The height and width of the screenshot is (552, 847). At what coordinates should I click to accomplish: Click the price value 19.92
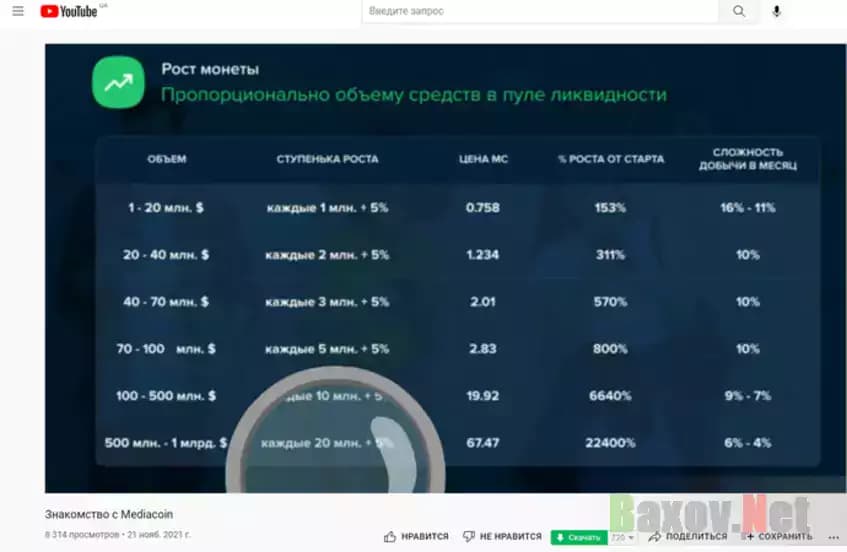483,395
